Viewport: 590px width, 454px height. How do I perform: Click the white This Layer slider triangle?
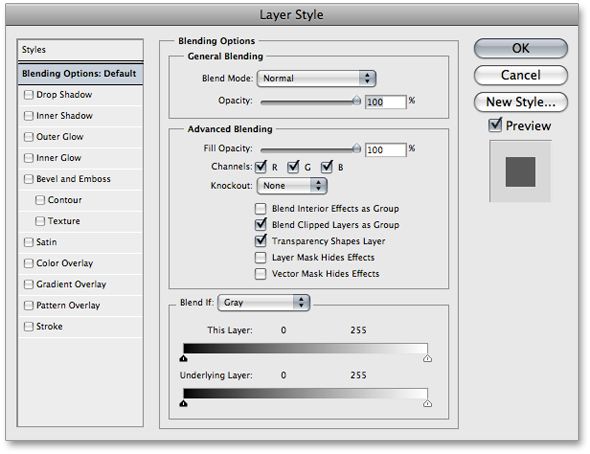tap(427, 358)
